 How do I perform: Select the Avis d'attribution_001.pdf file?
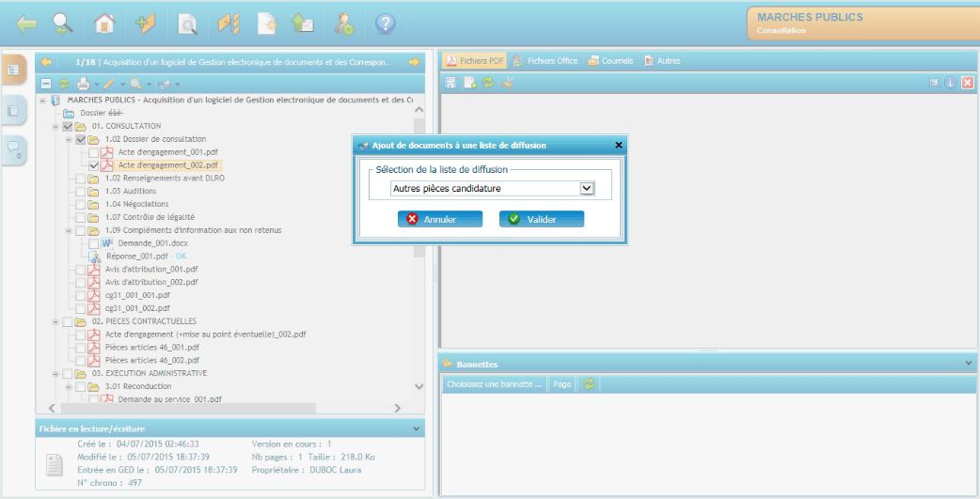[150, 269]
